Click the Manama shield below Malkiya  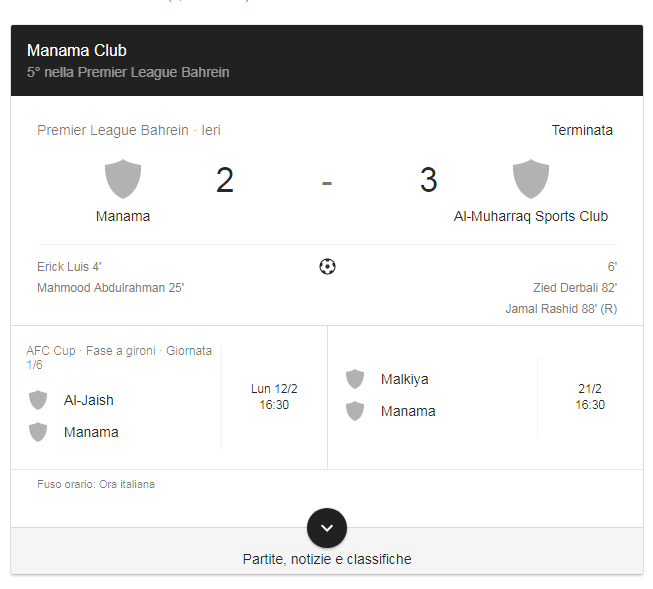click(x=355, y=411)
